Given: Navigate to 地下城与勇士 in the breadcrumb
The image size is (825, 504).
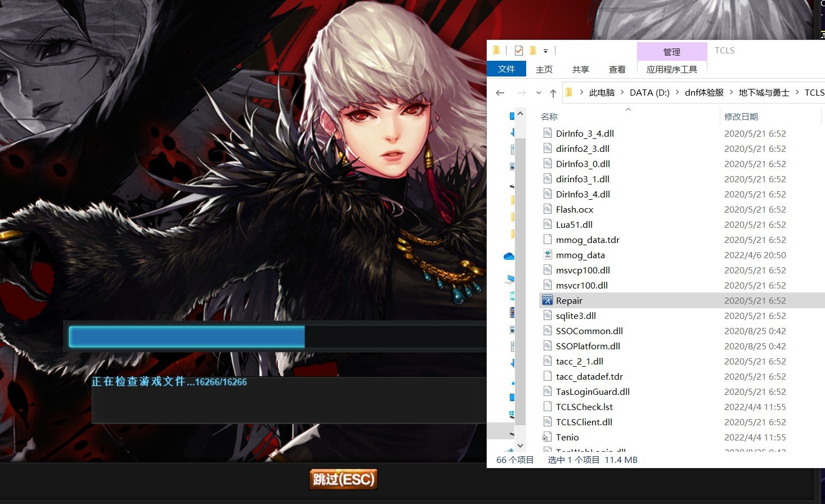Looking at the screenshot, I should [764, 92].
